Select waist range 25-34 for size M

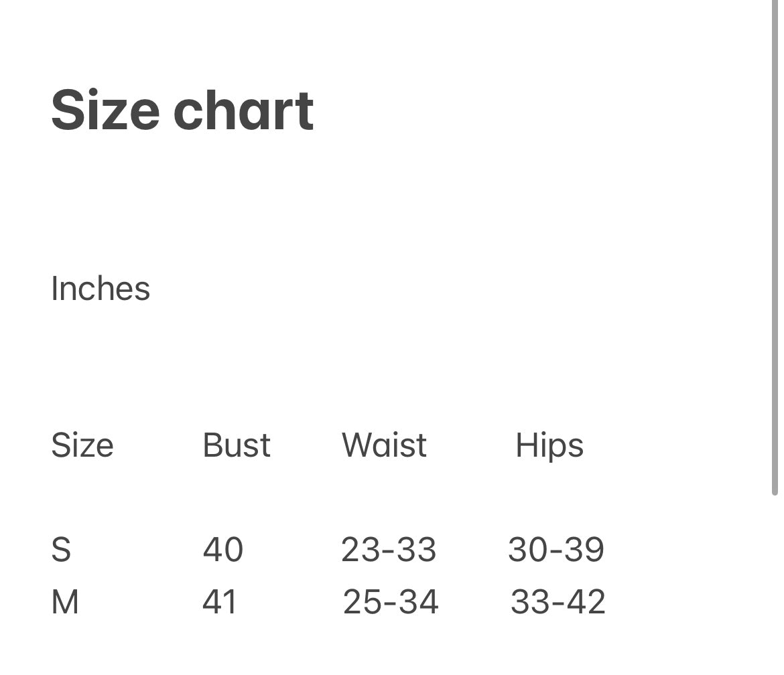391,601
